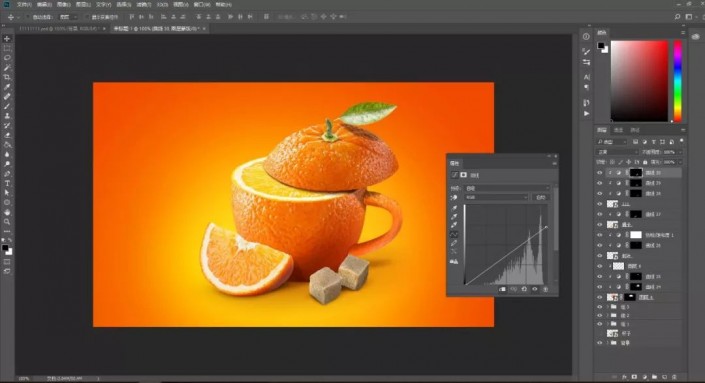Click the 自动 button in Curves

(541, 197)
